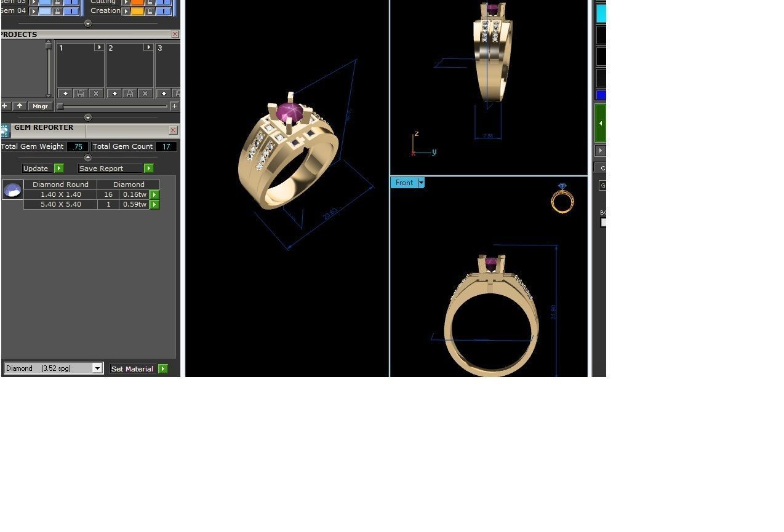Viewport: 784px width, 532px height.
Task: Collapse the Projects panel with round arrow
Action: pyautogui.click(x=88, y=117)
